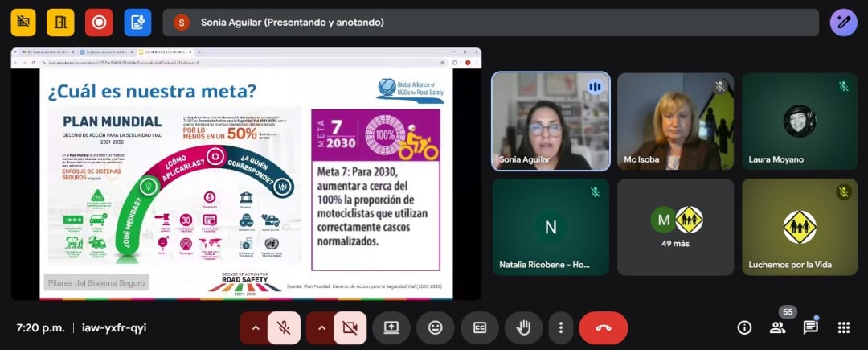Select Sonia Aguilar's video tile

coord(551,121)
